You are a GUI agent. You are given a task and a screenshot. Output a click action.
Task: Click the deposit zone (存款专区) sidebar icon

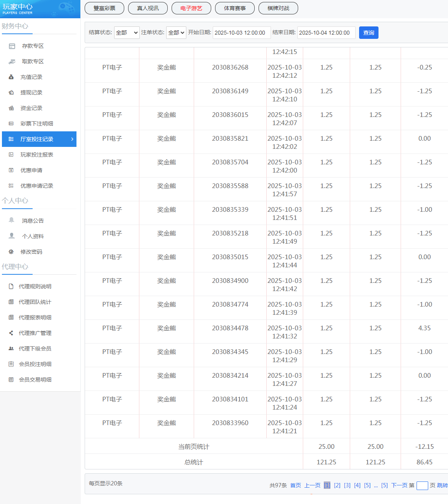pos(12,46)
